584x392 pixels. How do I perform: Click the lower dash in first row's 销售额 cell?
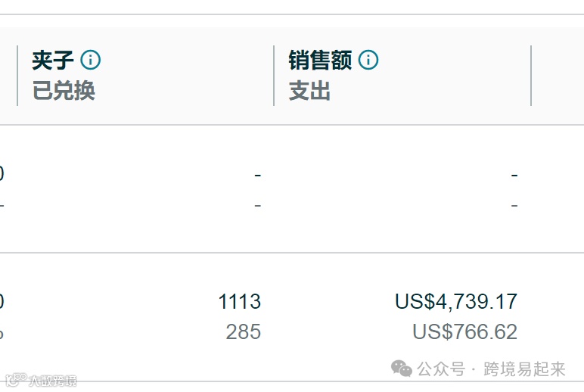pos(514,205)
